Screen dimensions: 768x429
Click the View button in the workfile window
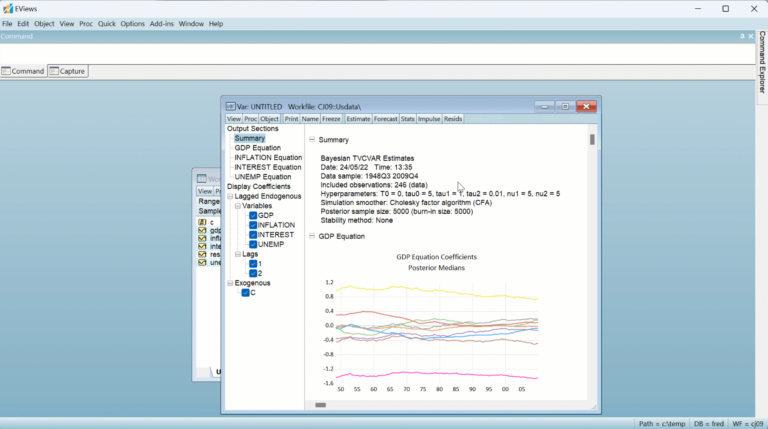(205, 191)
